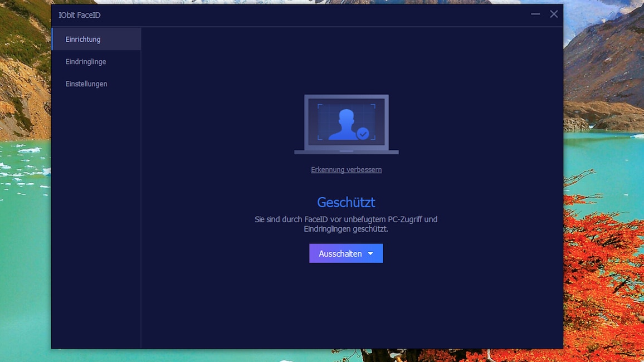Screen dimensions: 644x362
Task: Click the Geschützt status heading
Action: pyautogui.click(x=346, y=202)
